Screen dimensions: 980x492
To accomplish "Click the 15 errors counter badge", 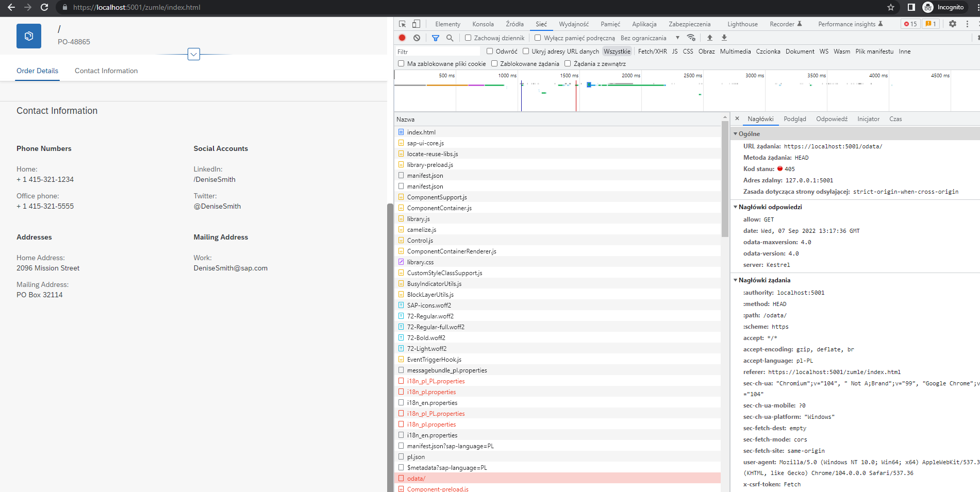I will 910,24.
